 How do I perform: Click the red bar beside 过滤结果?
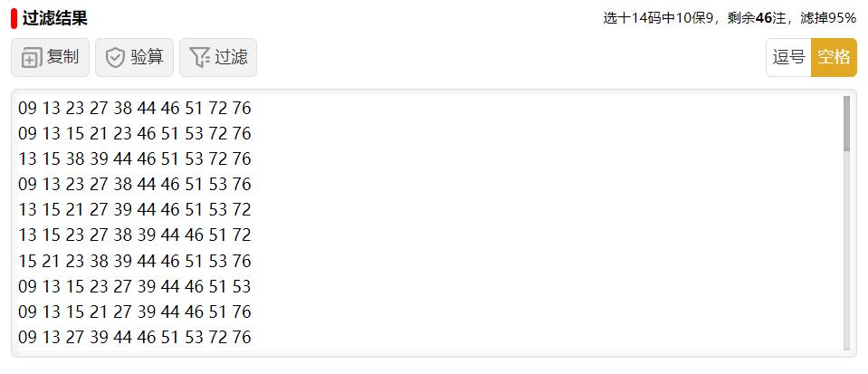point(14,19)
